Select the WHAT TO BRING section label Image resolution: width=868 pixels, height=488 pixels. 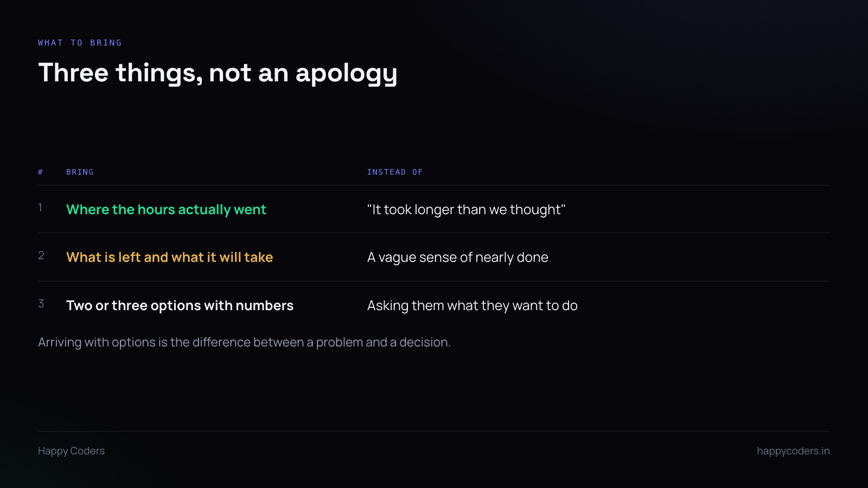[80, 43]
